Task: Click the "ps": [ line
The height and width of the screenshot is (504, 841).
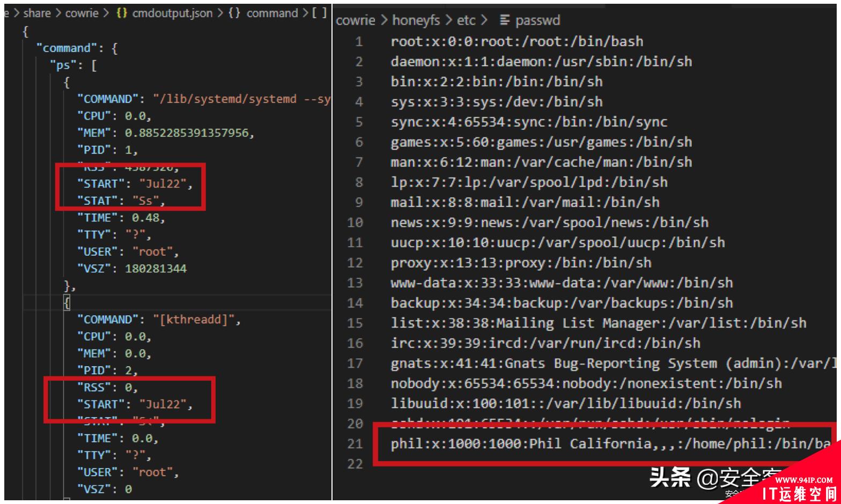Action: click(x=73, y=65)
